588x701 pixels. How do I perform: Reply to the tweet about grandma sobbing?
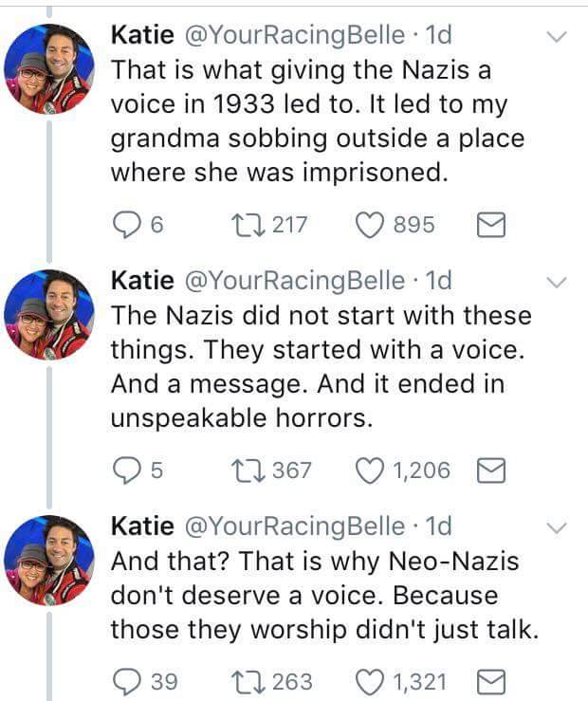(x=126, y=225)
